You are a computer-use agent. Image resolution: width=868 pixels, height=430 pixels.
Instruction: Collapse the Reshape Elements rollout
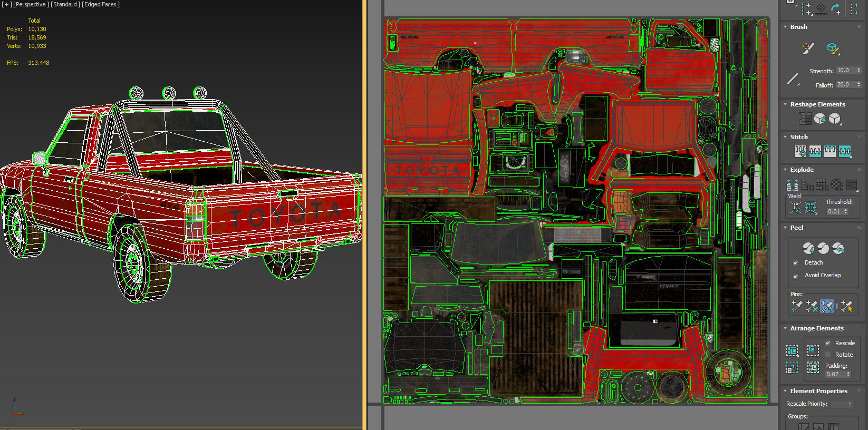pos(785,104)
